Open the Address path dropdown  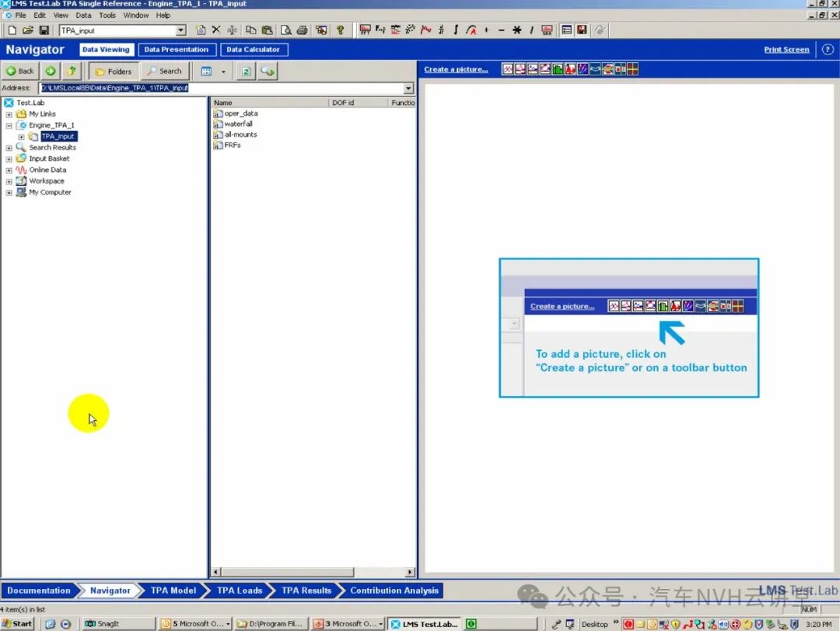coord(409,89)
